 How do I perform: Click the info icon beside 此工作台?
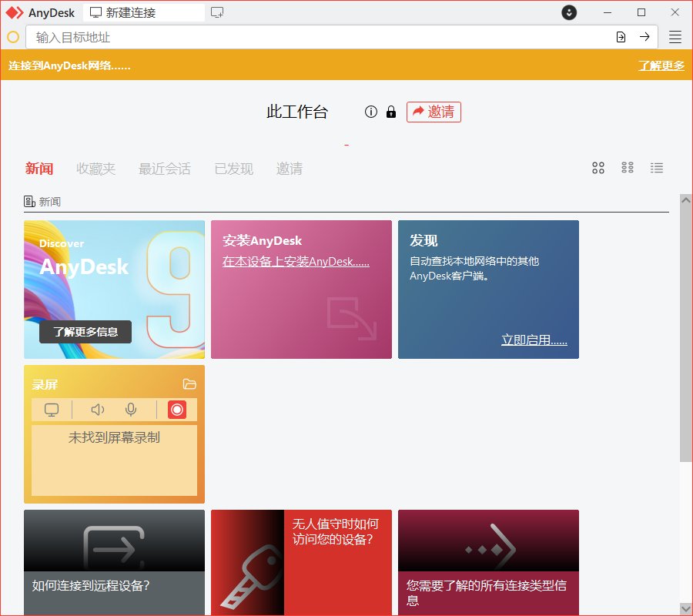371,112
